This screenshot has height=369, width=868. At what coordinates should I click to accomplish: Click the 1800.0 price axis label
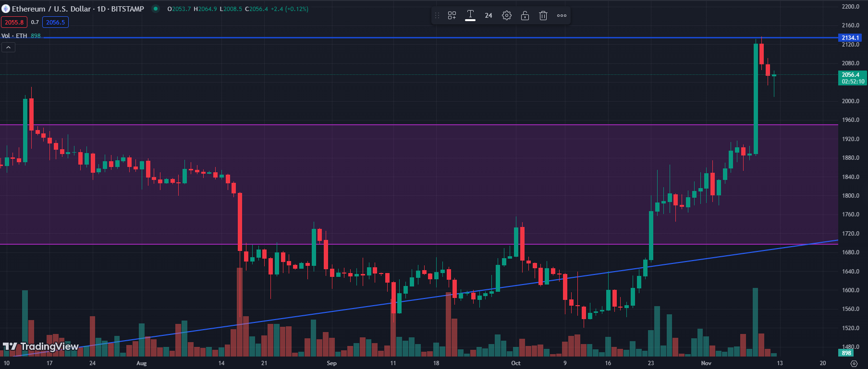click(851, 196)
